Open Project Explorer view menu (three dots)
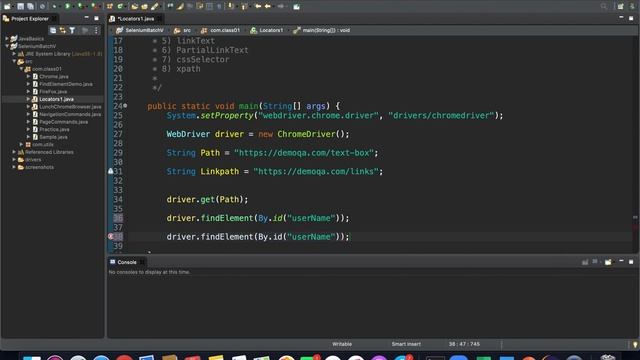640x360 pixels. pyautogui.click(x=96, y=30)
